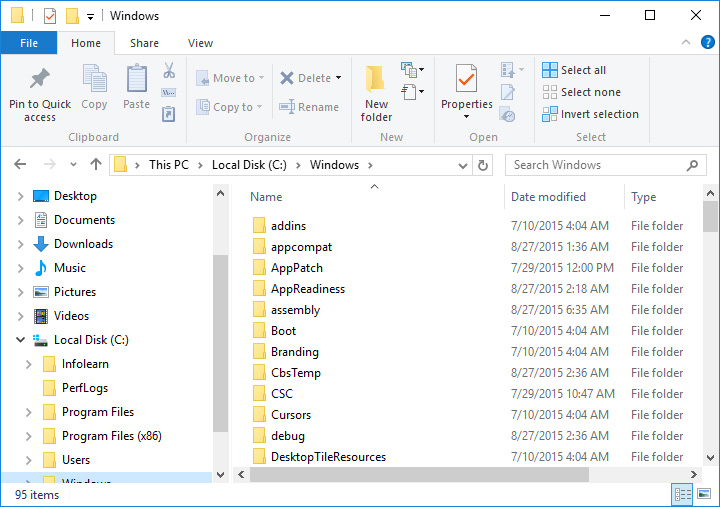This screenshot has height=507, width=720.
Task: Minimize the ribbon with the caret
Action: [x=686, y=42]
